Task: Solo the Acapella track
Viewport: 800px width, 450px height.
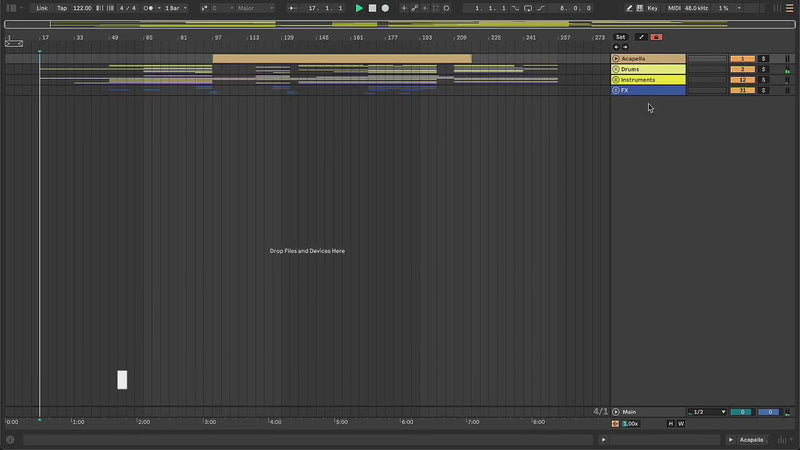Action: coord(763,59)
